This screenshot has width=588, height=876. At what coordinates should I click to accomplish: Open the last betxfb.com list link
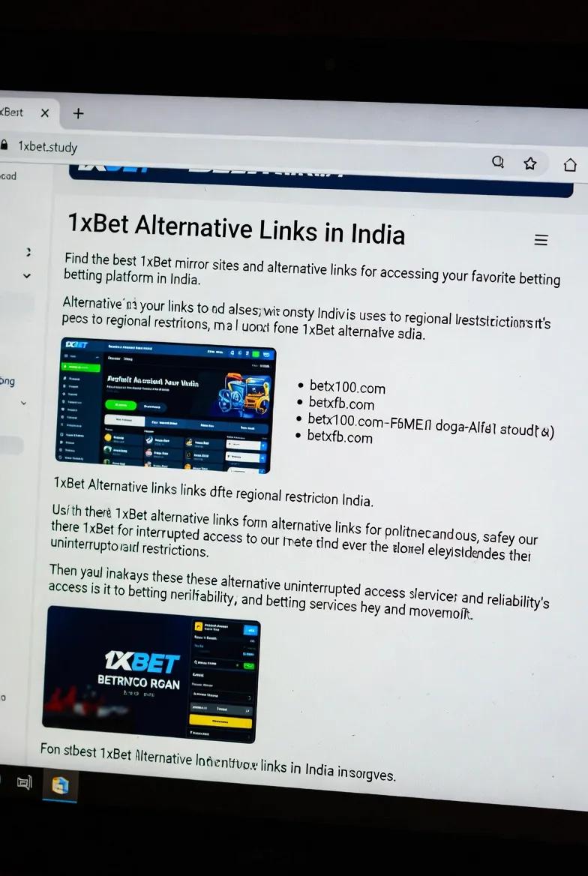[x=339, y=437]
